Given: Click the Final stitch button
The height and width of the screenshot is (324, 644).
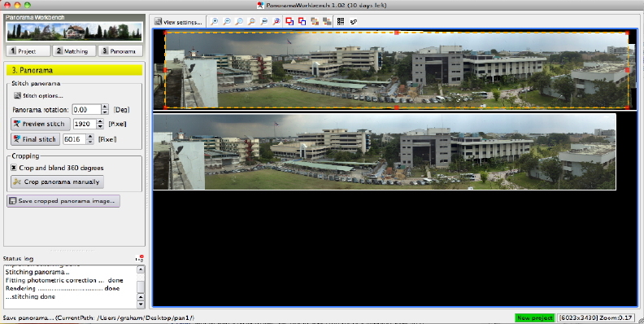Looking at the screenshot, I should tap(35, 139).
